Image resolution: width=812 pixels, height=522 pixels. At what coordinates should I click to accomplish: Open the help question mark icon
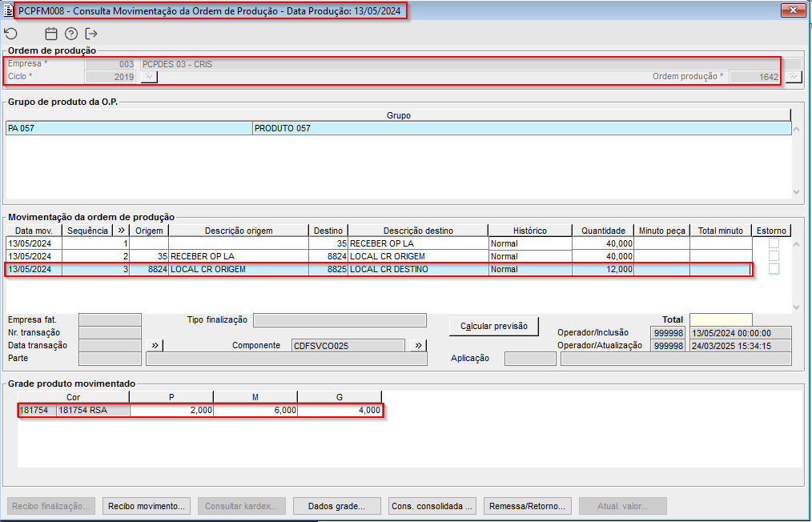coord(71,34)
